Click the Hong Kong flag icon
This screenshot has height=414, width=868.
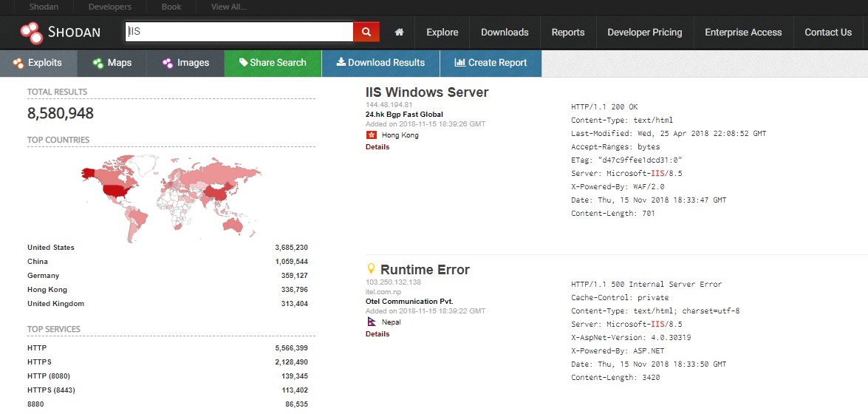click(x=371, y=135)
